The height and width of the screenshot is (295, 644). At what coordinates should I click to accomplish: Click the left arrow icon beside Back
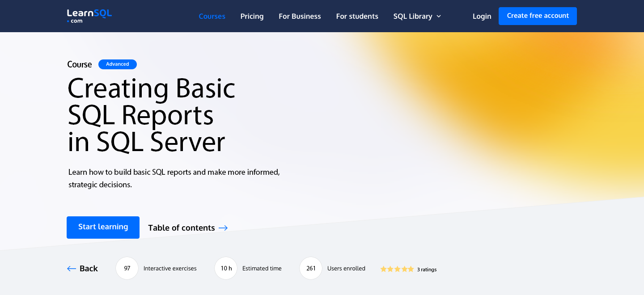pyautogui.click(x=72, y=269)
